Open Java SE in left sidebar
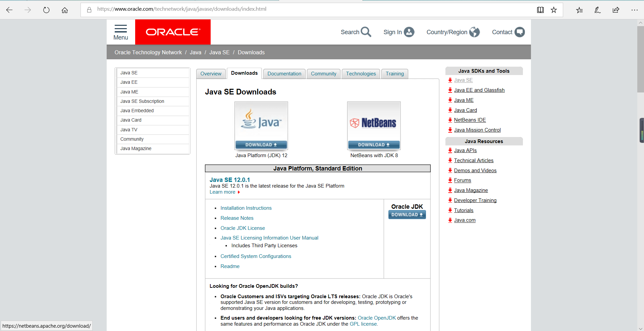The width and height of the screenshot is (644, 331). tap(153, 73)
